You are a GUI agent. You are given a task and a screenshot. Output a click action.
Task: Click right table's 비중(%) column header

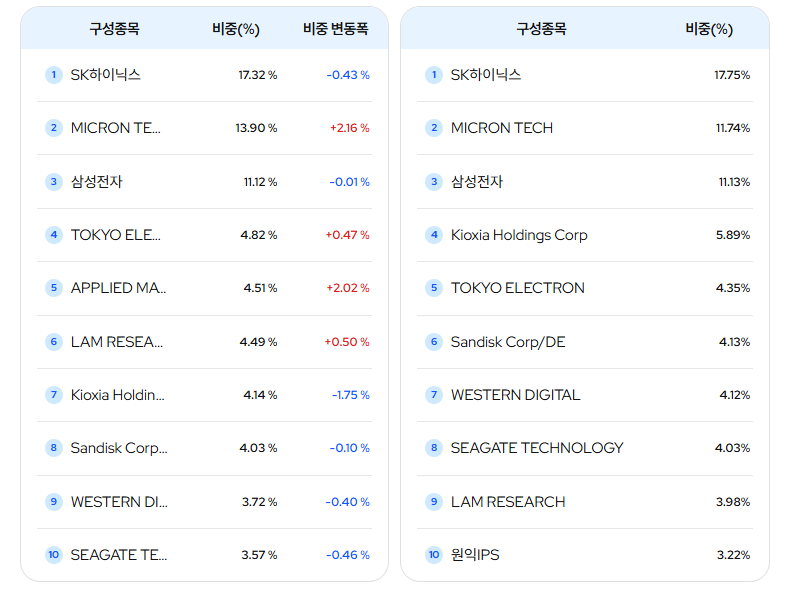tap(709, 29)
